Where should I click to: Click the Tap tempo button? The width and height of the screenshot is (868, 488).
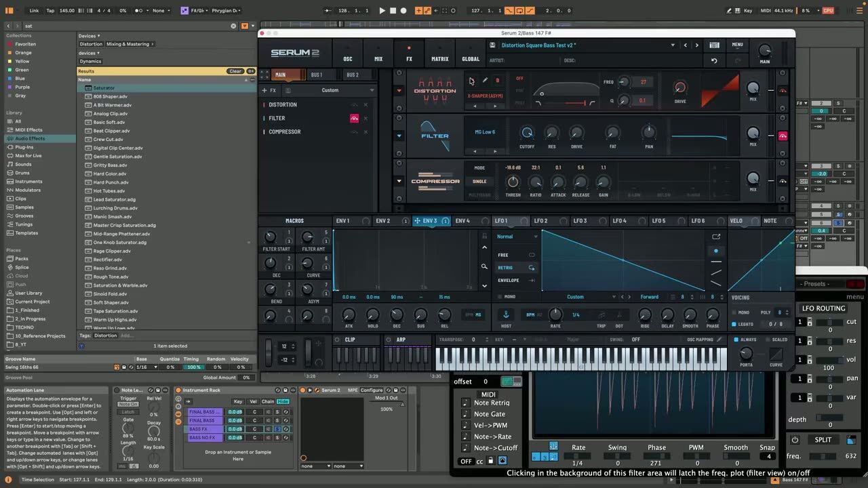click(50, 11)
